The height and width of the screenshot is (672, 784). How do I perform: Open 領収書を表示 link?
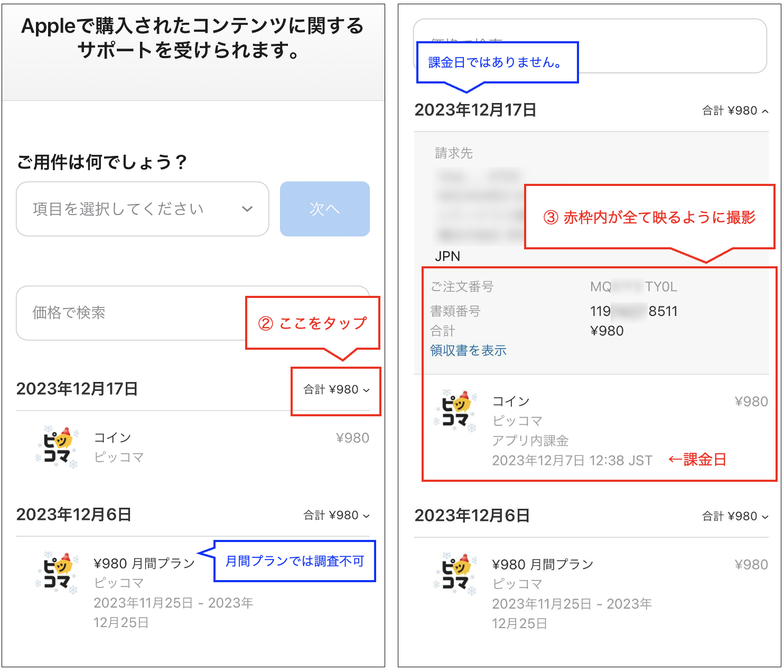(467, 350)
